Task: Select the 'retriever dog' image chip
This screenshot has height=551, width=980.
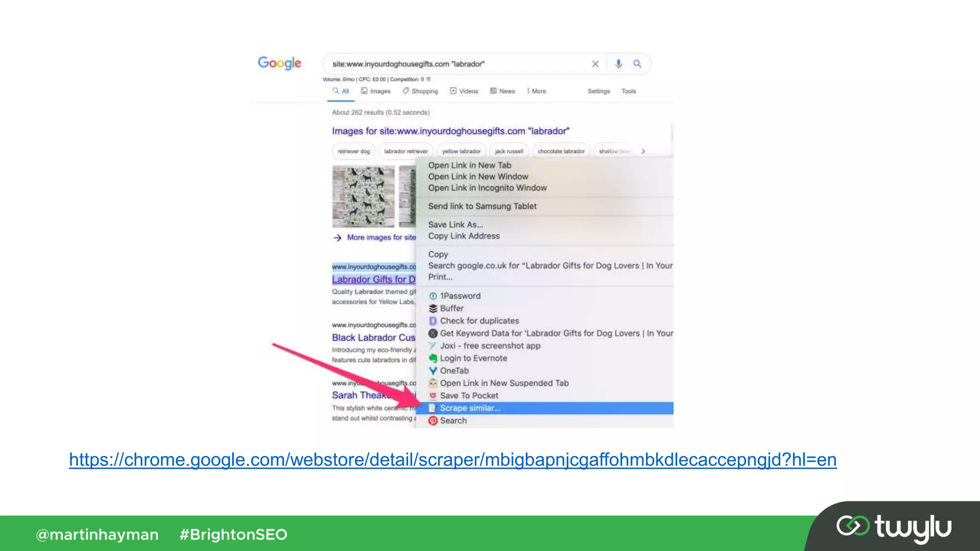Action: pos(354,151)
